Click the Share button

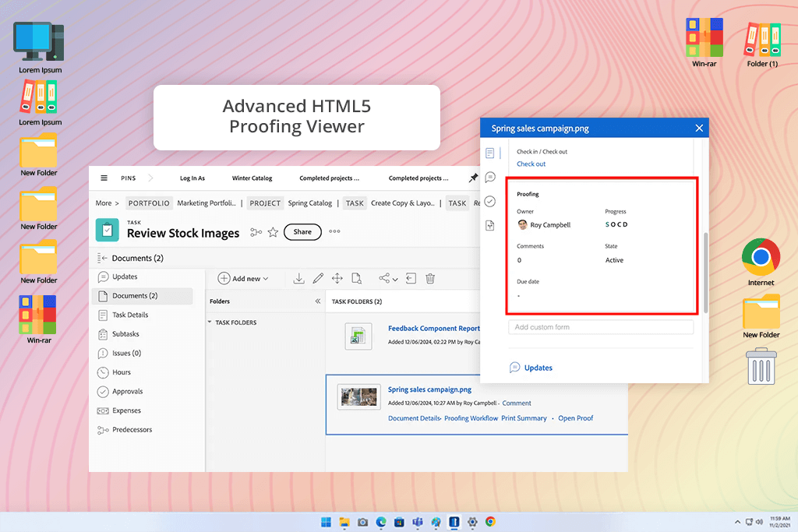(302, 232)
